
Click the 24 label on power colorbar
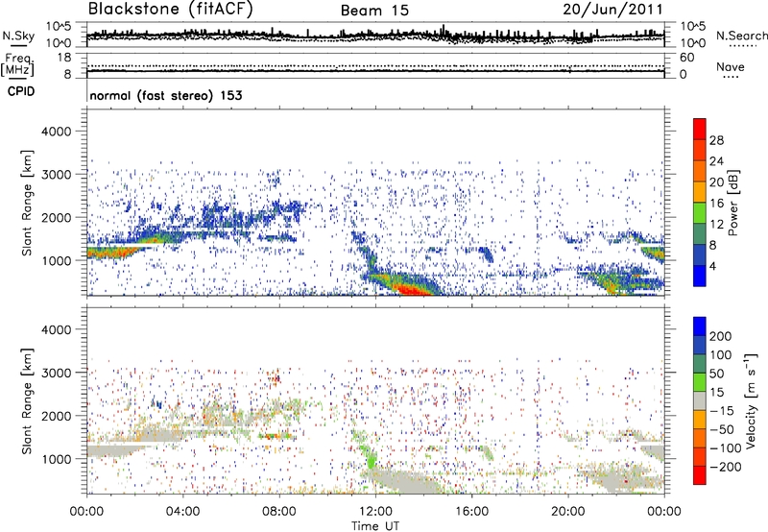pos(716,161)
